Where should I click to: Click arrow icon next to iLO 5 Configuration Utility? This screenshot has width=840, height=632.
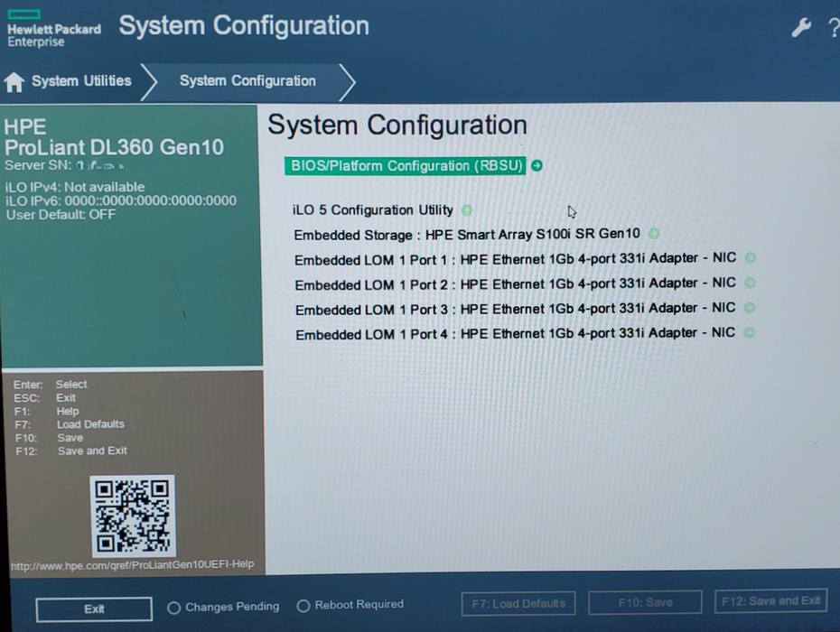467,210
